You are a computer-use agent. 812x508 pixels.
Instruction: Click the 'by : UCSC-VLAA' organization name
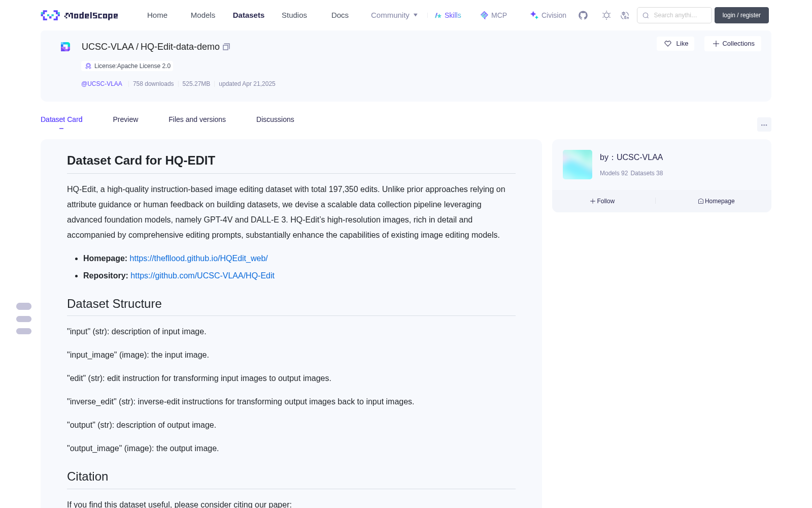pyautogui.click(x=631, y=157)
